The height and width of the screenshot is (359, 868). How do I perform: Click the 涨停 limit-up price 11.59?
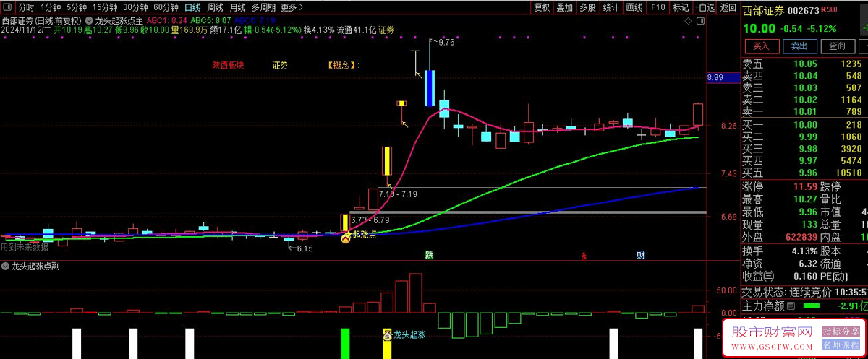coord(804,186)
